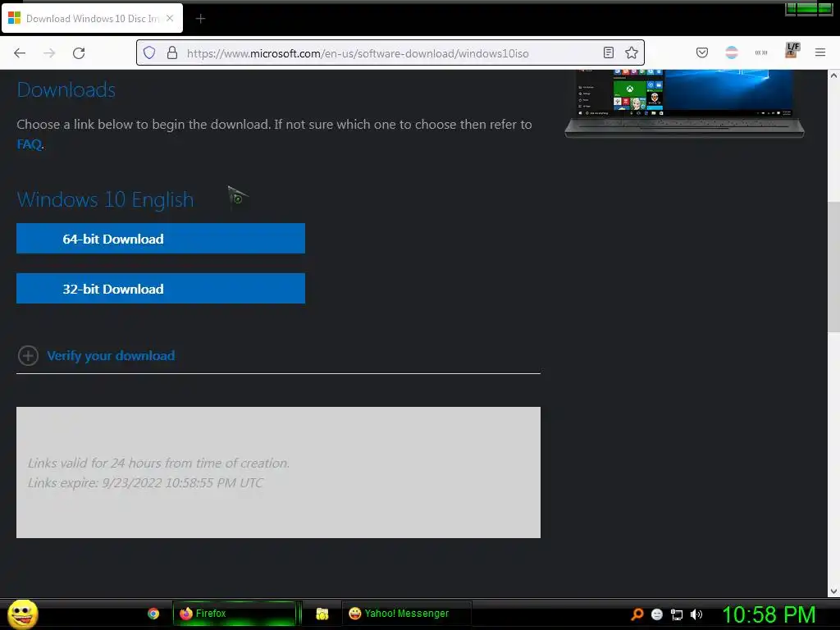Image resolution: width=840 pixels, height=630 pixels.
Task: Click the page vertical scrollbar thumb
Action: point(833,268)
